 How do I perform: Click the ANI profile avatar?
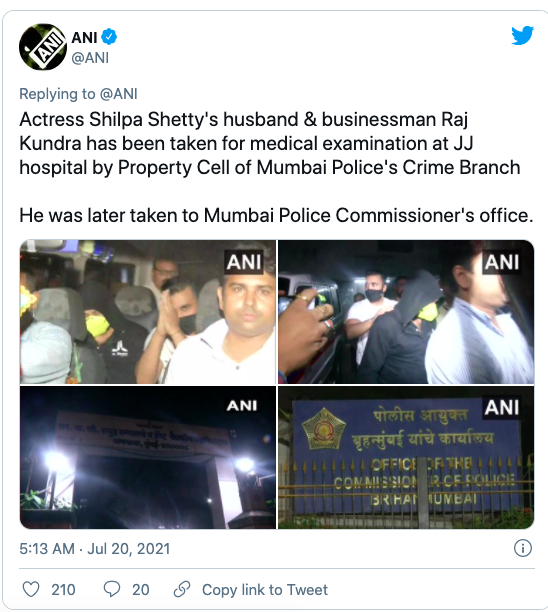43,47
